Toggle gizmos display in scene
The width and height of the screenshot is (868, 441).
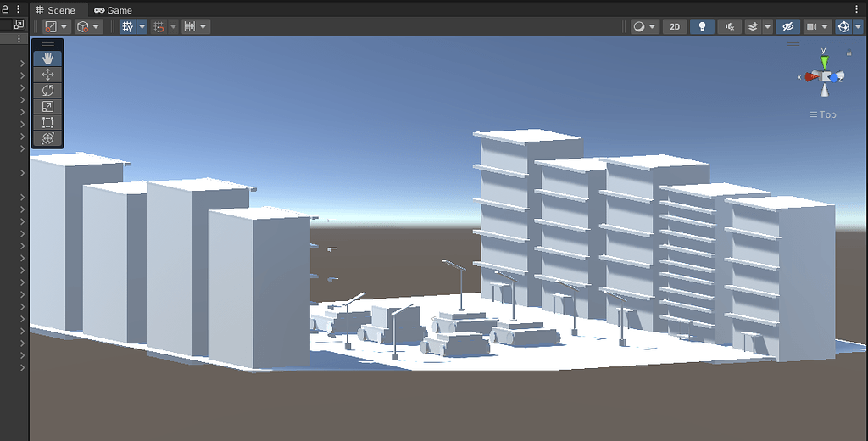coord(843,26)
